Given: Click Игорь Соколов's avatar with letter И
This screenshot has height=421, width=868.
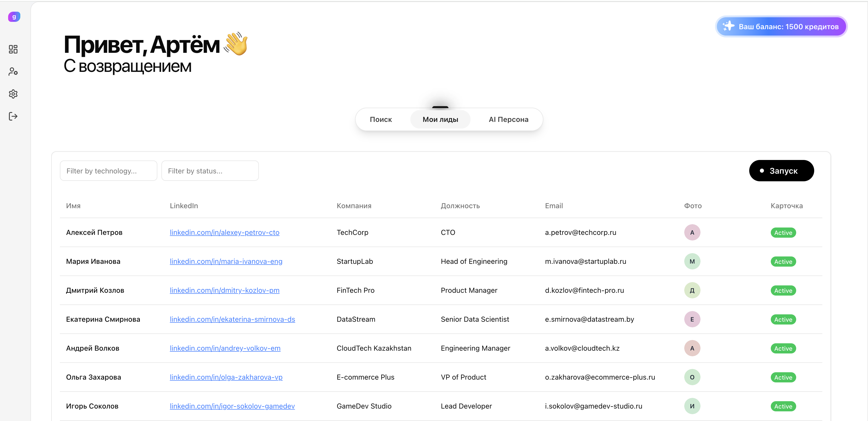Looking at the screenshot, I should pos(692,406).
